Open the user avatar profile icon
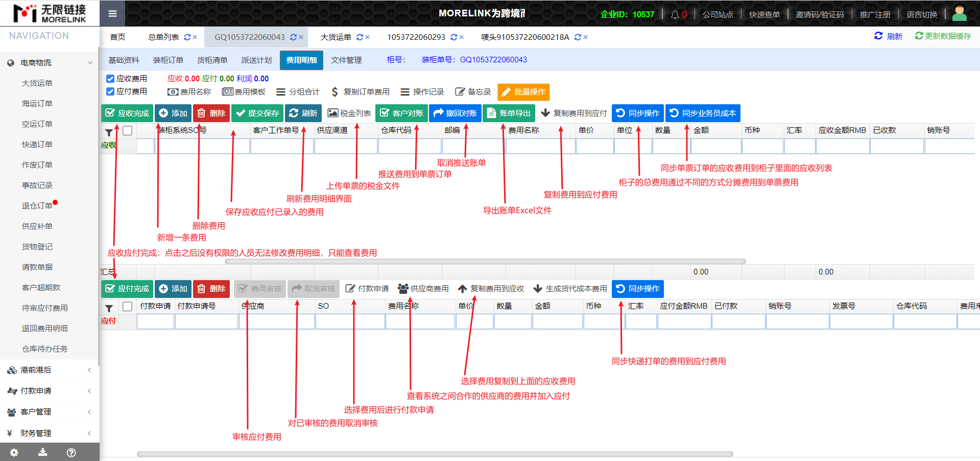 coord(960,14)
